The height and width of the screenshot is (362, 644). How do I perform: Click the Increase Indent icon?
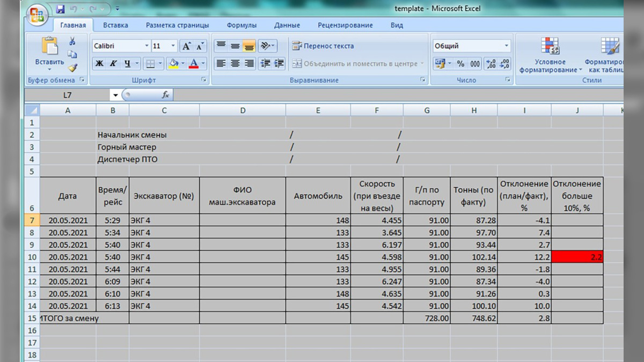click(x=279, y=64)
